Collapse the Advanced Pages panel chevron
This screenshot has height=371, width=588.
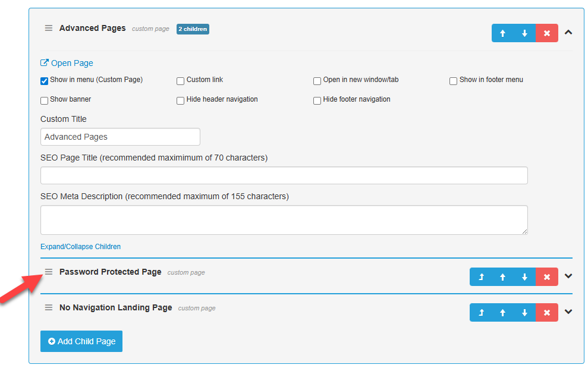[568, 33]
